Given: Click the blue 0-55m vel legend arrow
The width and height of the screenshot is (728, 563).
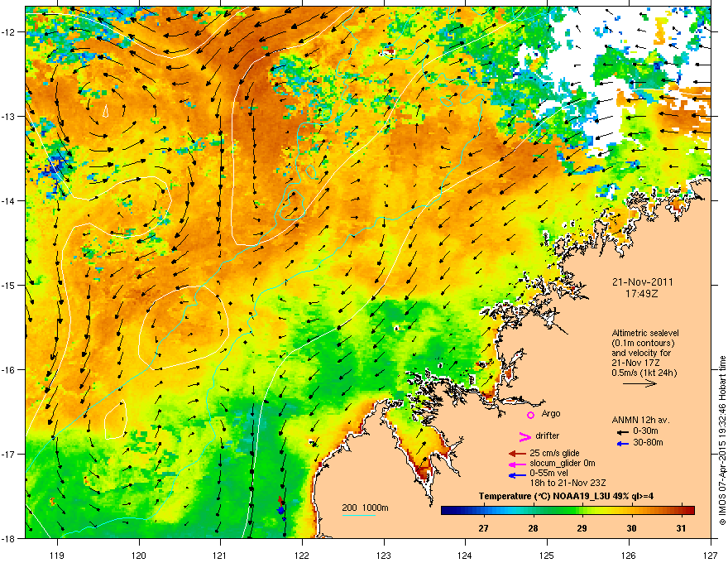Looking at the screenshot, I should pos(516,474).
